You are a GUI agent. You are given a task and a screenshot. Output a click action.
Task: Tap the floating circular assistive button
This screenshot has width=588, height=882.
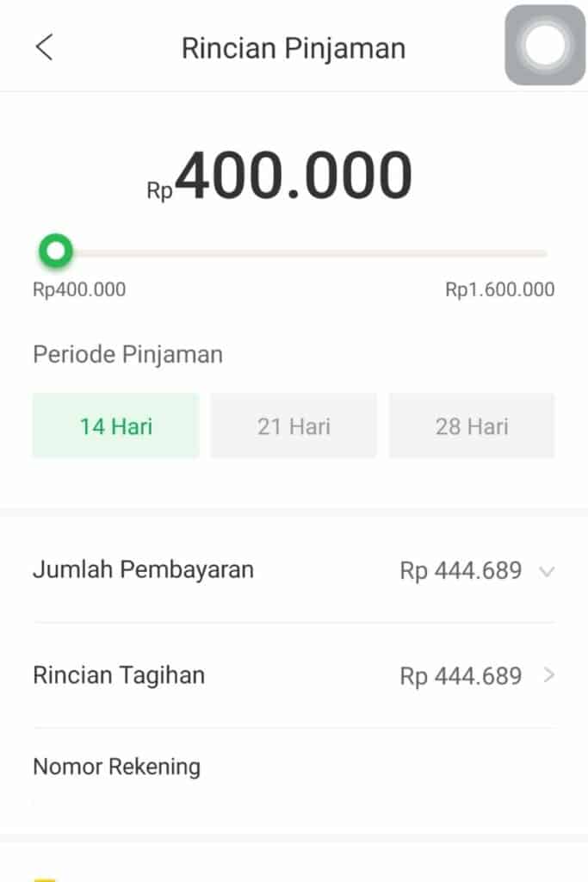545,47
